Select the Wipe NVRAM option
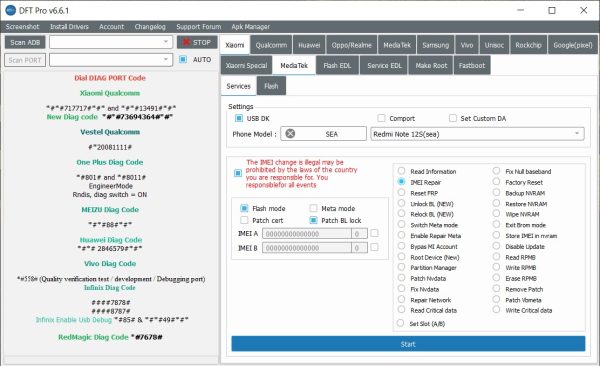Screen dimensions: 600x366 tap(496, 214)
